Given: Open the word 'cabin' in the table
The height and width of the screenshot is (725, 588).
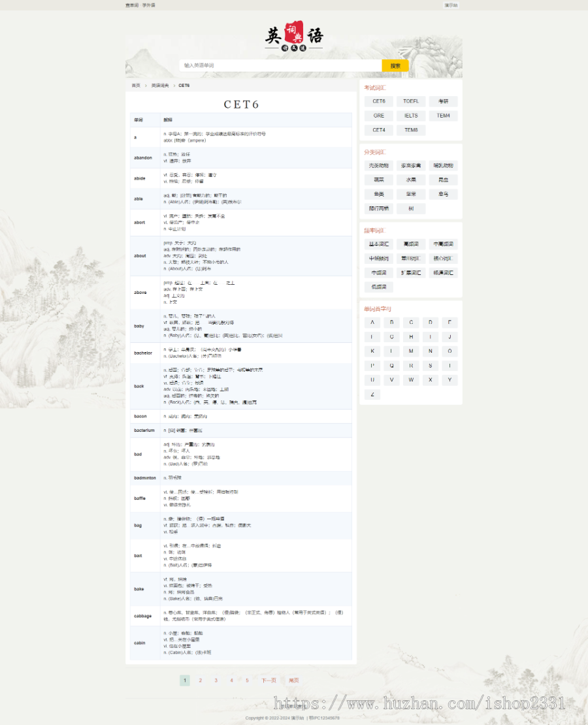Looking at the screenshot, I should [140, 643].
